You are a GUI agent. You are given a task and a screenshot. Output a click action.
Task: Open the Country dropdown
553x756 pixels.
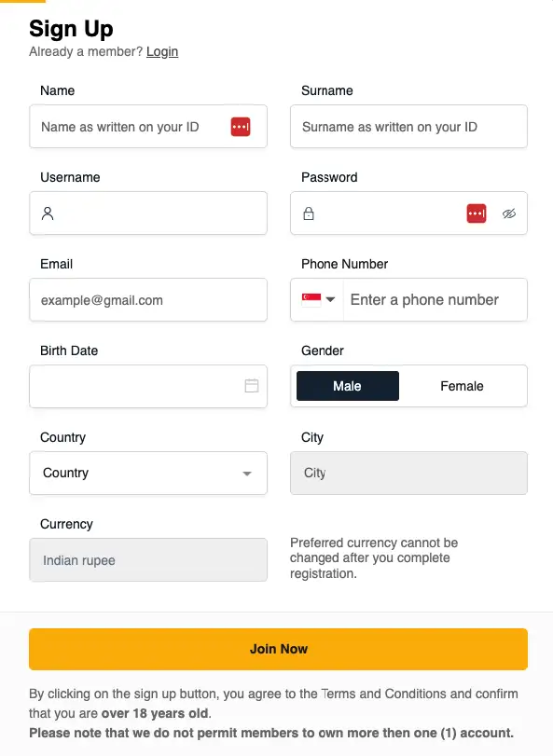(147, 473)
